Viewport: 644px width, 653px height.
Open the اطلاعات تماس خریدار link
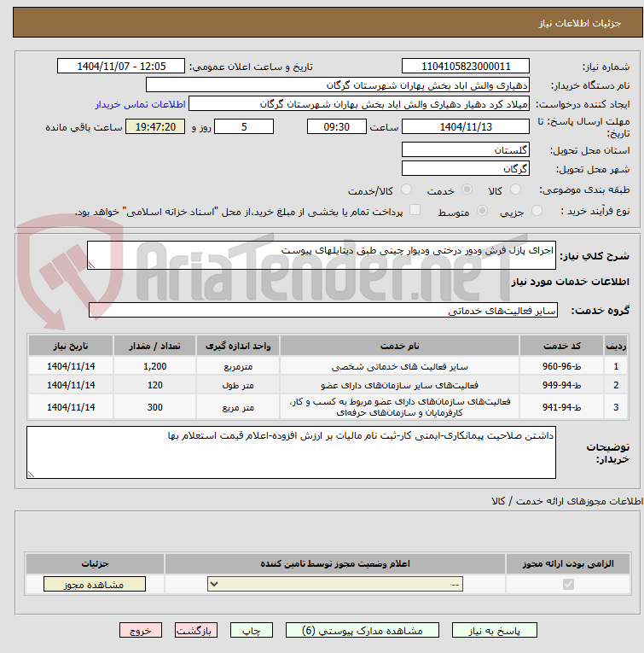point(140,104)
